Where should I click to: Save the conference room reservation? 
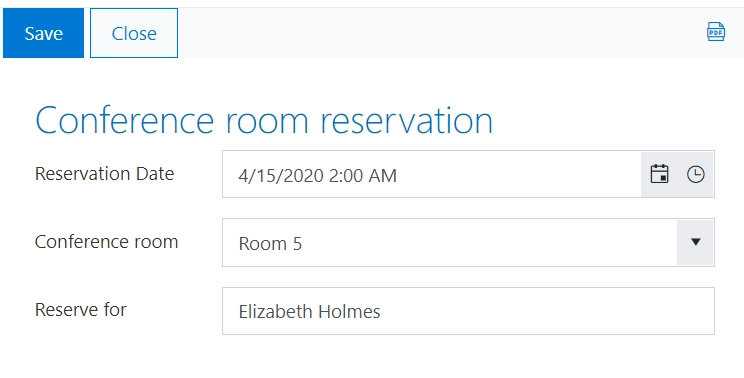coord(43,33)
